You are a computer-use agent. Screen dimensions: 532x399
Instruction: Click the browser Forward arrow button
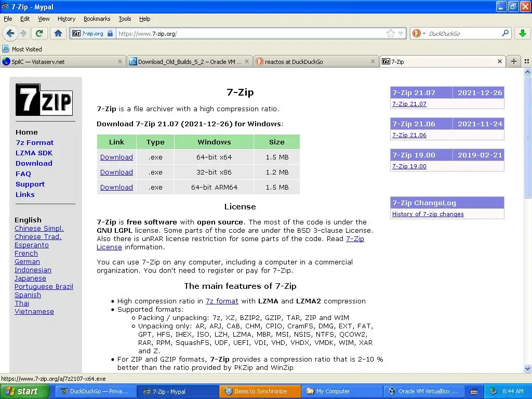[23, 33]
